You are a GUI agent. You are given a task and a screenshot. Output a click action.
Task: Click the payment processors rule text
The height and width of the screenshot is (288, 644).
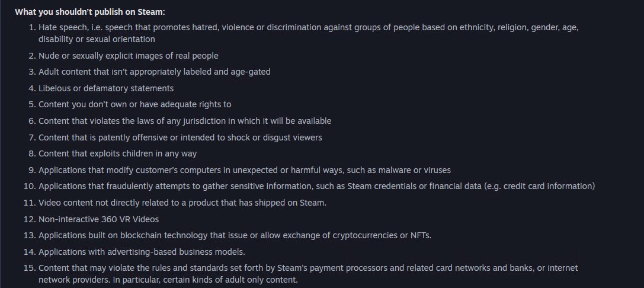coord(308,268)
